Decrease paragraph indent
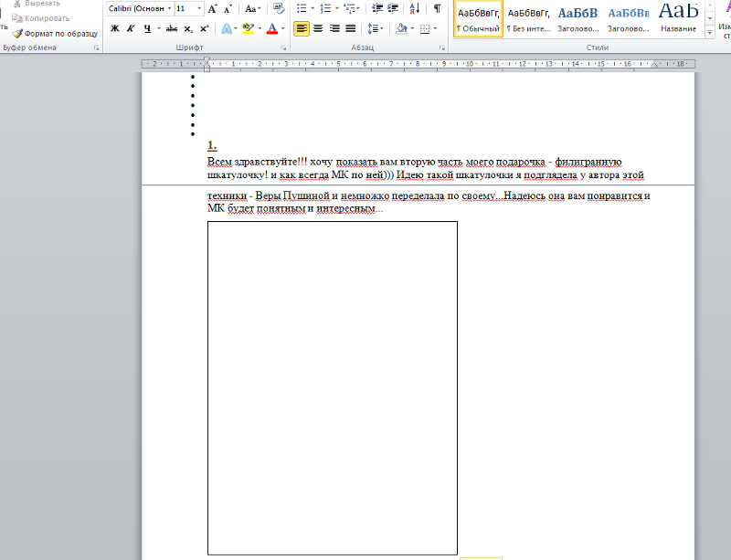 pos(377,8)
